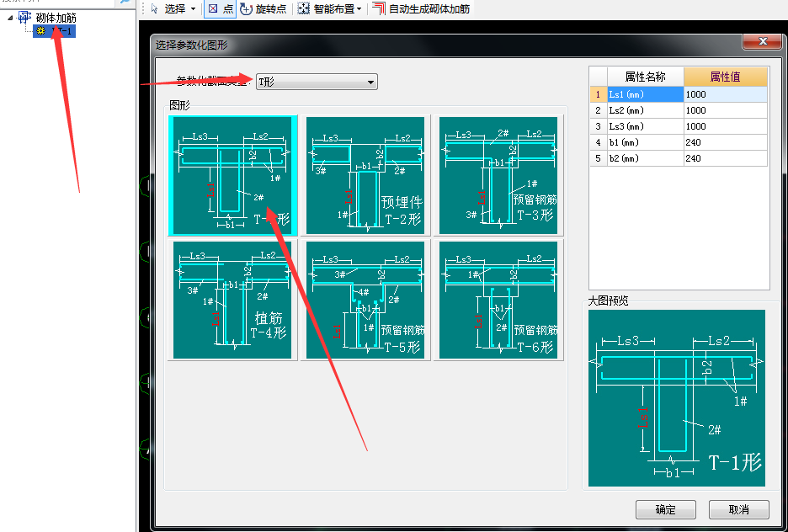Close the 选择参数化图形 dialog
788x532 pixels.
click(x=763, y=42)
